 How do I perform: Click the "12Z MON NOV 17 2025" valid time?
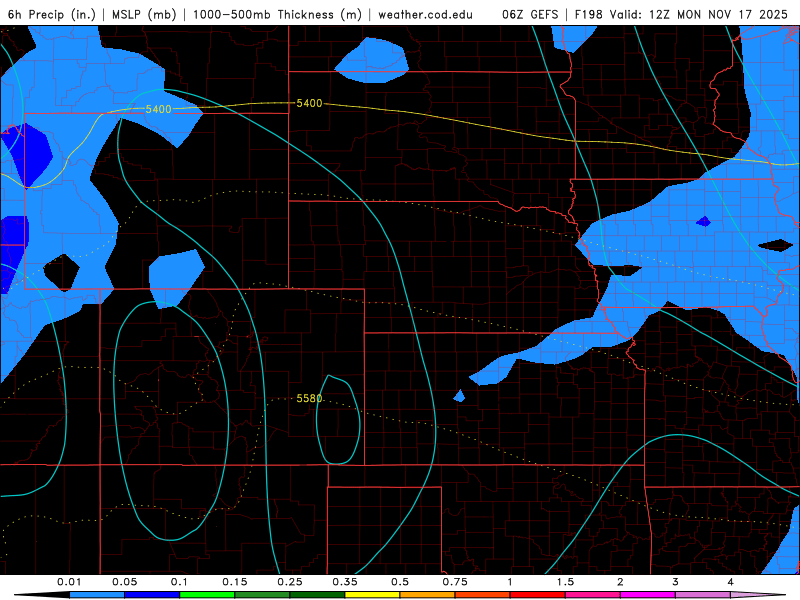point(718,14)
